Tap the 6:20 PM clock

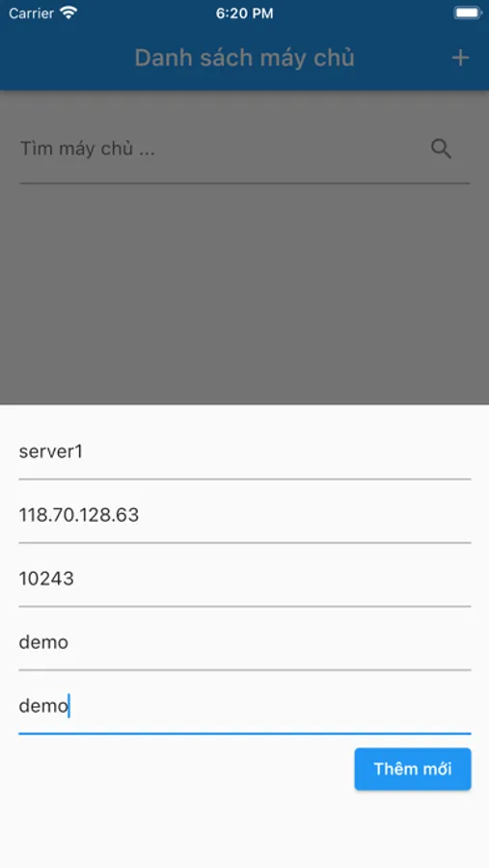tap(244, 14)
